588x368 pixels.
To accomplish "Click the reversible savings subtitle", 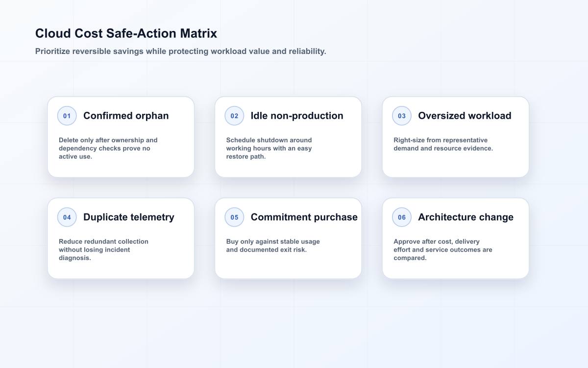I will coord(180,51).
